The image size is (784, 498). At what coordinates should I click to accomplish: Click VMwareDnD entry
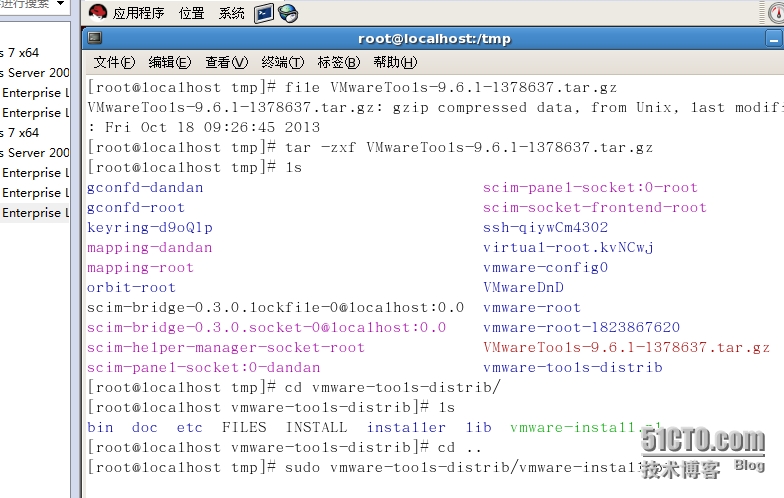coord(524,288)
